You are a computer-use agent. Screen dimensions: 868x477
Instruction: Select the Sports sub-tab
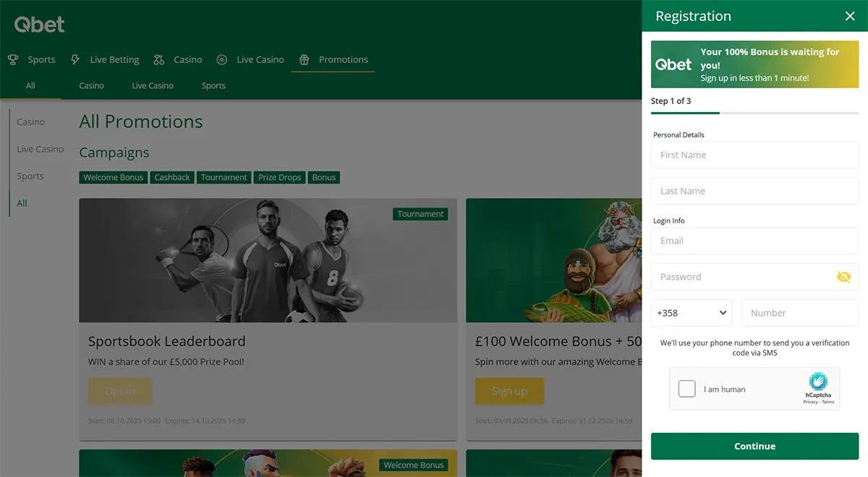coord(213,85)
